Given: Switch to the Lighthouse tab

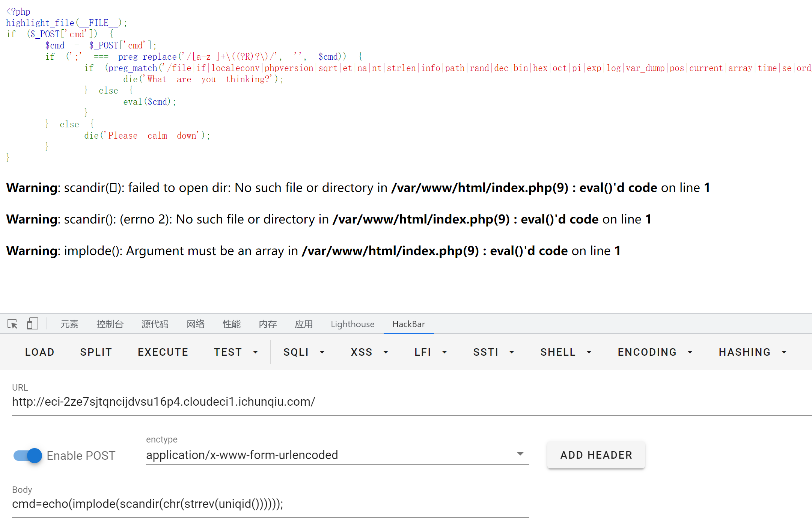Looking at the screenshot, I should click(x=352, y=324).
